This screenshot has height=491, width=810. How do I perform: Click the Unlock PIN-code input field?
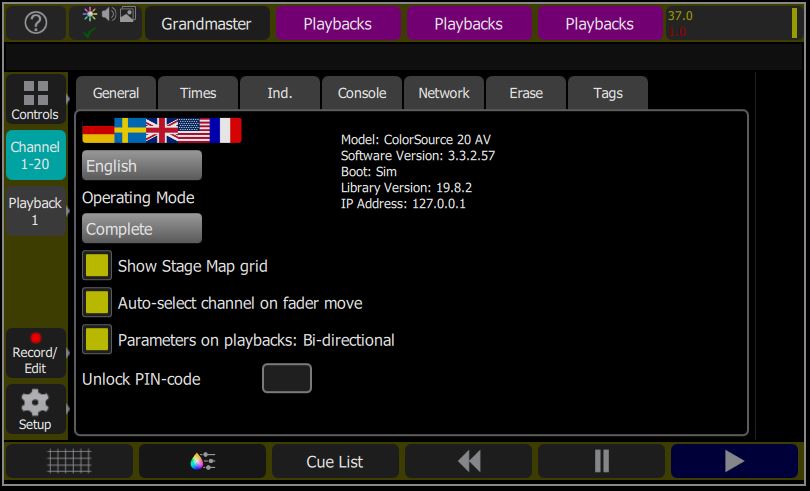coord(287,378)
